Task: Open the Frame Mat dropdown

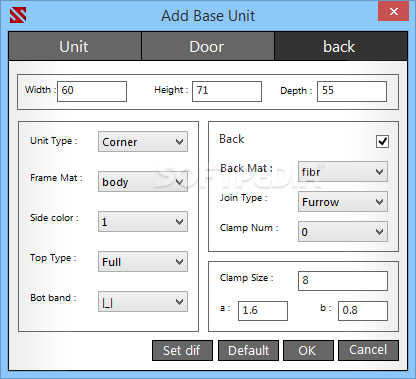Action: pyautogui.click(x=143, y=182)
